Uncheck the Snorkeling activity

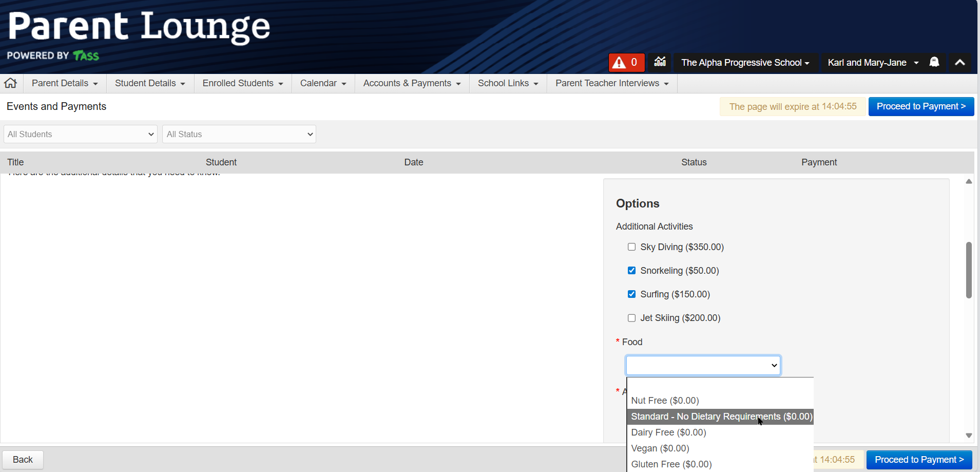click(631, 271)
